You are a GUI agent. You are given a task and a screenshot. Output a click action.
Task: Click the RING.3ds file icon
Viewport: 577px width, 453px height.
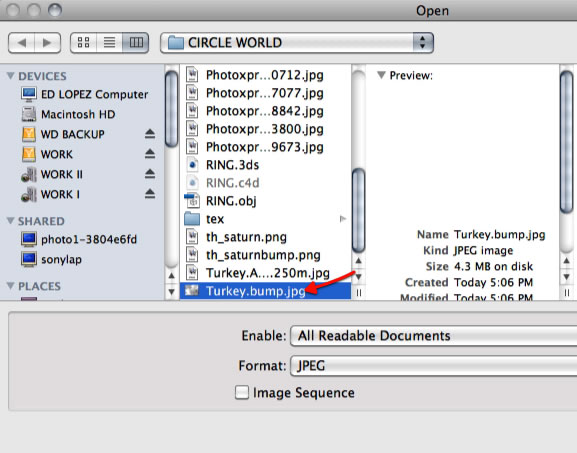click(x=192, y=165)
